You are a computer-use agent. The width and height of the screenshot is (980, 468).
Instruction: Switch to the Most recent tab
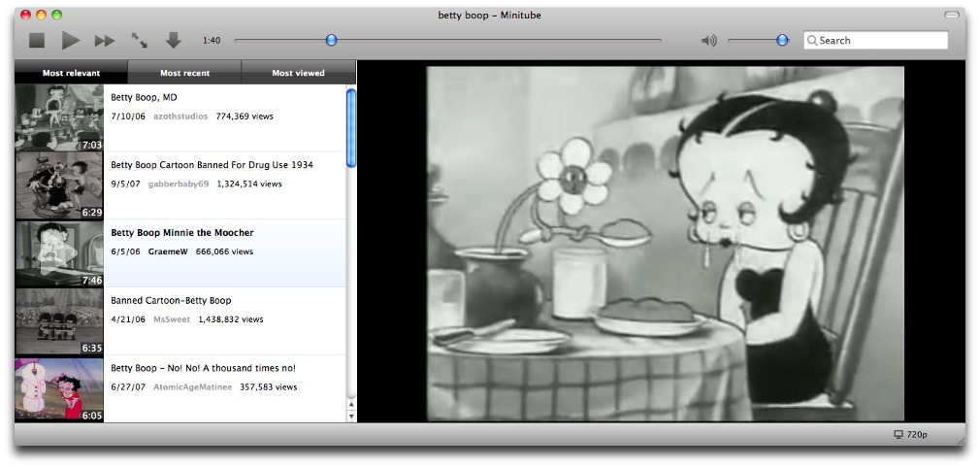(x=184, y=73)
